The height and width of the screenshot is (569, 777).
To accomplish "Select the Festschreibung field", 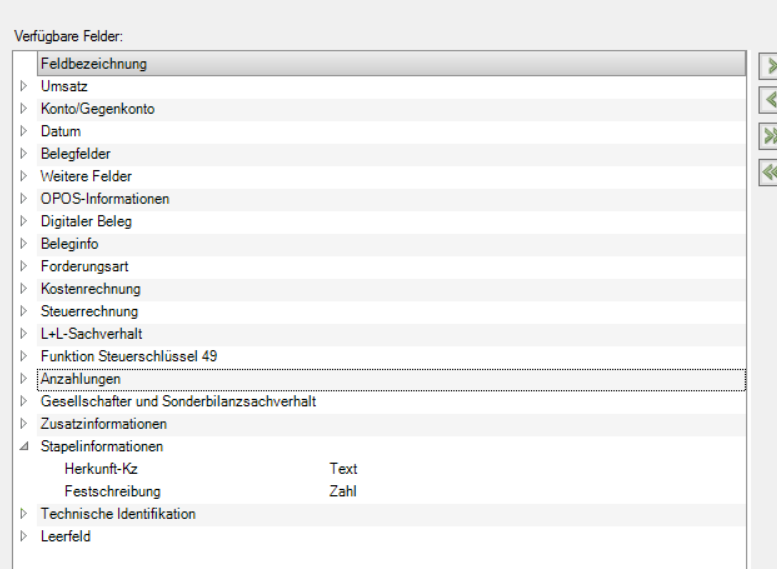I will point(112,491).
